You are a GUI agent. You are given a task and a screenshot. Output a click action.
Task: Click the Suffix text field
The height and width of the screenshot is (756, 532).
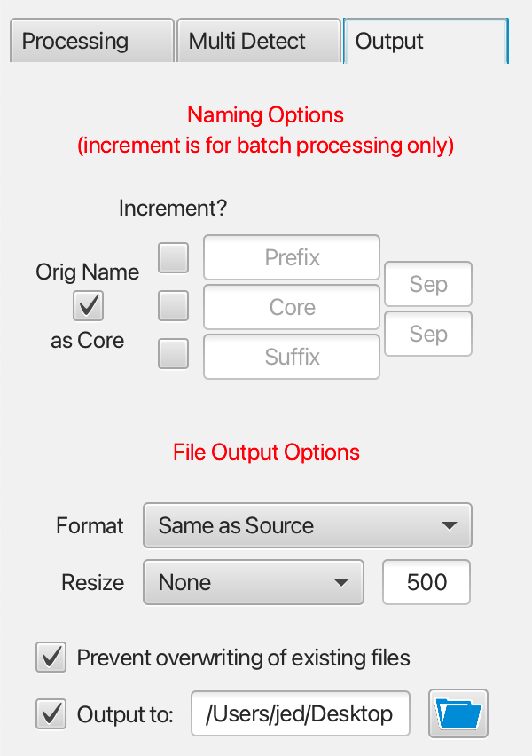[x=292, y=357]
